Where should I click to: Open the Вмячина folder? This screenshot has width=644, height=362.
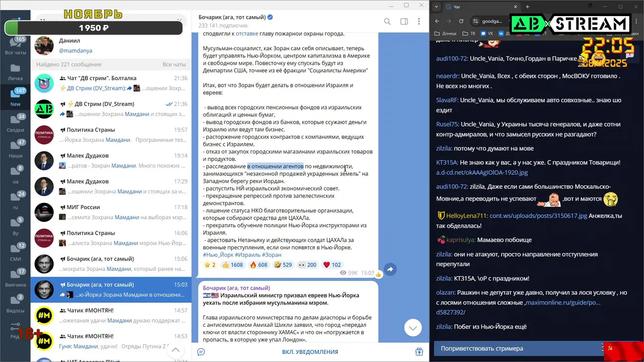[15, 279]
